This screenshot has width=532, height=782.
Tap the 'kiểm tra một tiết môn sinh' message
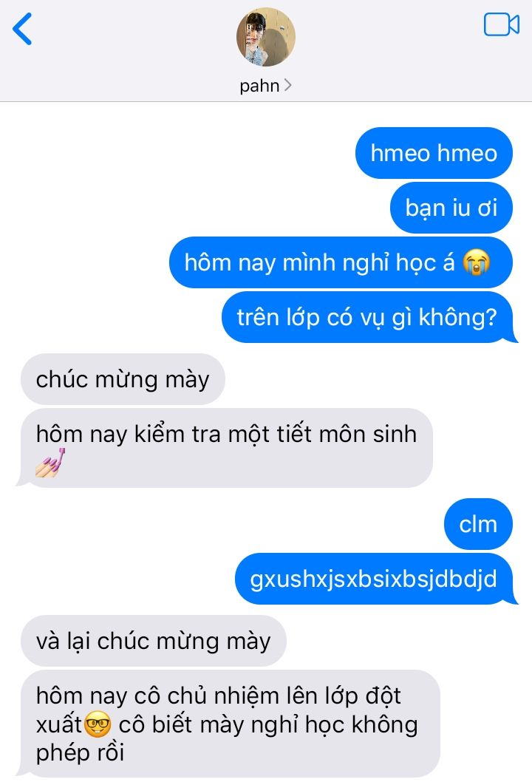point(225,448)
